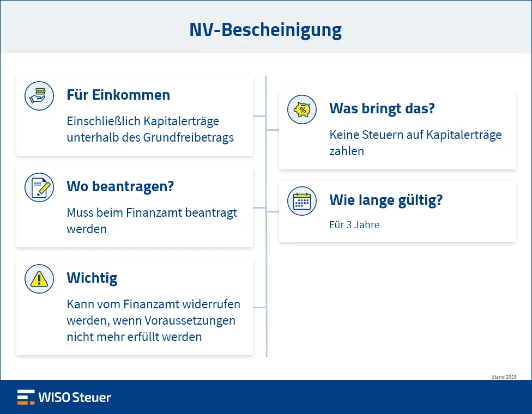Click the Für Einkommen heading
The width and height of the screenshot is (532, 414).
[118, 95]
